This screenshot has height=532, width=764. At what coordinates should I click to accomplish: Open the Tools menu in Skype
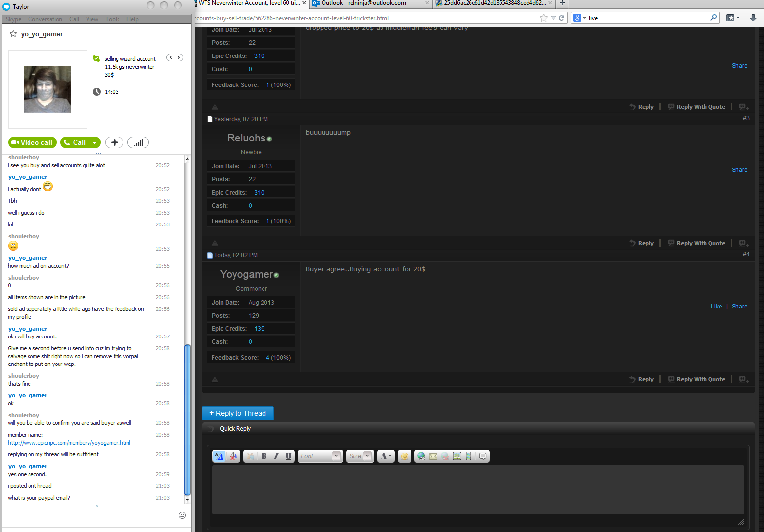click(112, 19)
